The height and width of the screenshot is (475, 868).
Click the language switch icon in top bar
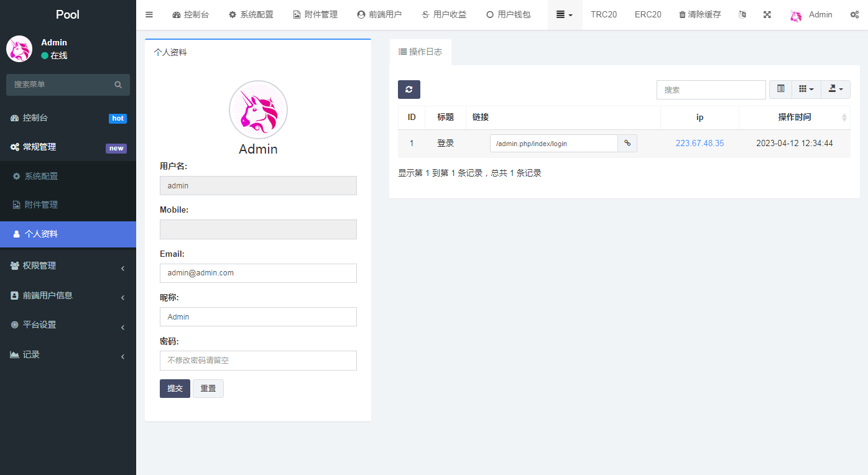tap(742, 14)
